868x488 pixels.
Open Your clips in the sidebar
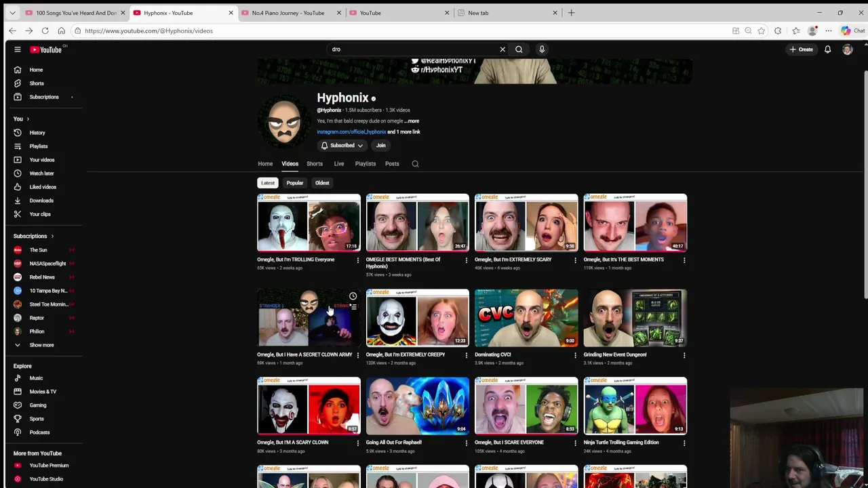click(40, 214)
